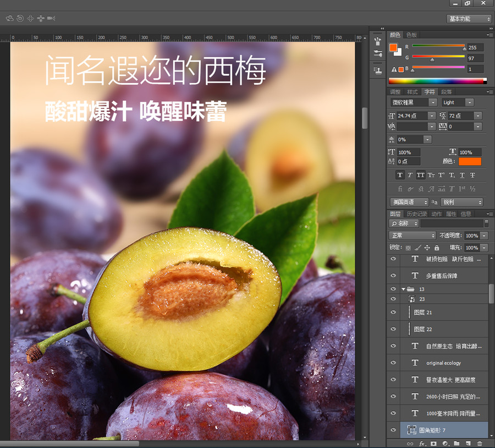Image resolution: width=495 pixels, height=448 pixels.
Task: Add a layer style with fx icon
Action: tap(422, 444)
